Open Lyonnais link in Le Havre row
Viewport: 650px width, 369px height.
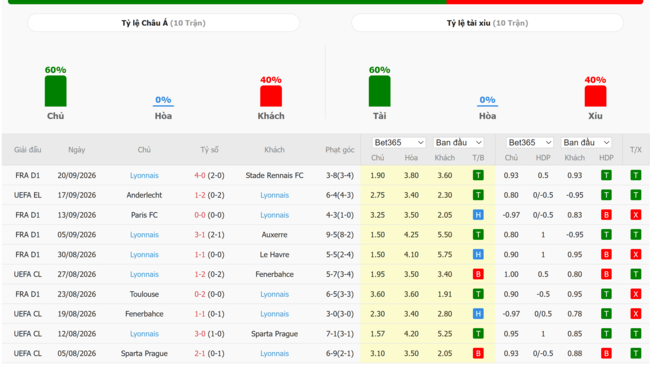144,255
